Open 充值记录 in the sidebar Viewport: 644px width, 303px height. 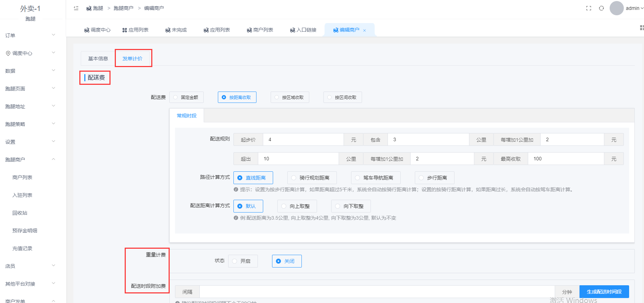22,248
